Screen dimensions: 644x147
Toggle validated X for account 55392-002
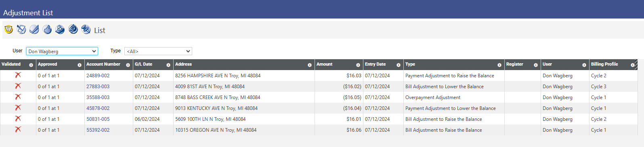(x=18, y=130)
